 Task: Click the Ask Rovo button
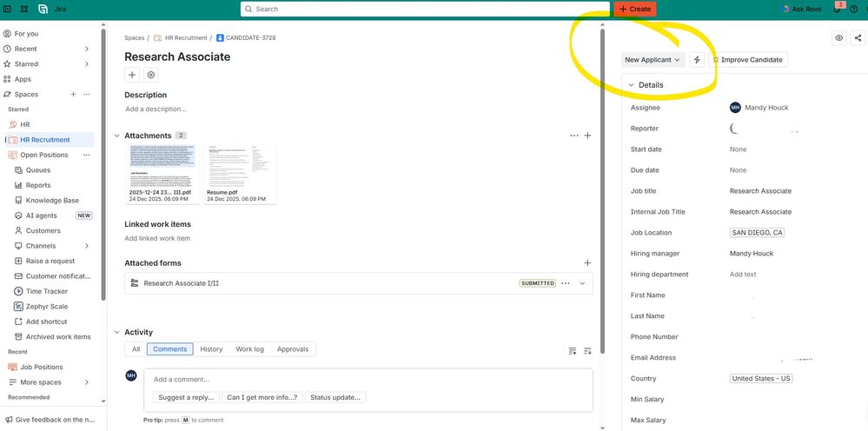[802, 9]
